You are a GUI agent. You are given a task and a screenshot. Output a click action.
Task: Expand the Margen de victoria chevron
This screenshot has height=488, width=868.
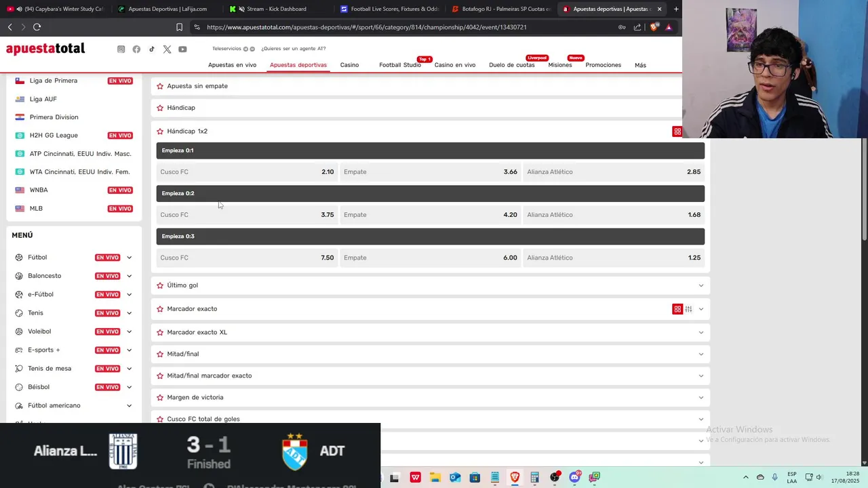tap(701, 397)
